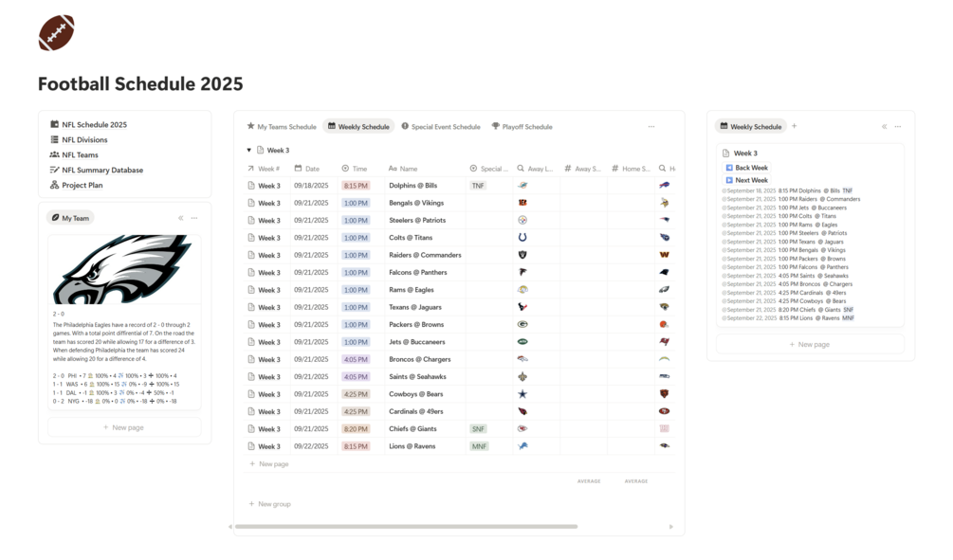The width and height of the screenshot is (953, 560).
Task: Click Cardinals away logo icon
Action: 522,412
